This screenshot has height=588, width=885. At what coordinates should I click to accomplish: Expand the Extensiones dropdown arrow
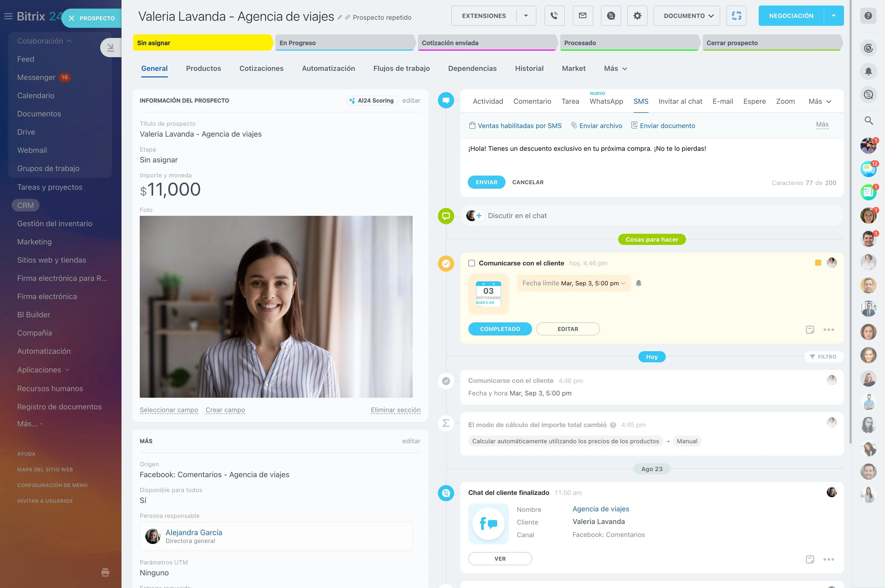pyautogui.click(x=526, y=16)
